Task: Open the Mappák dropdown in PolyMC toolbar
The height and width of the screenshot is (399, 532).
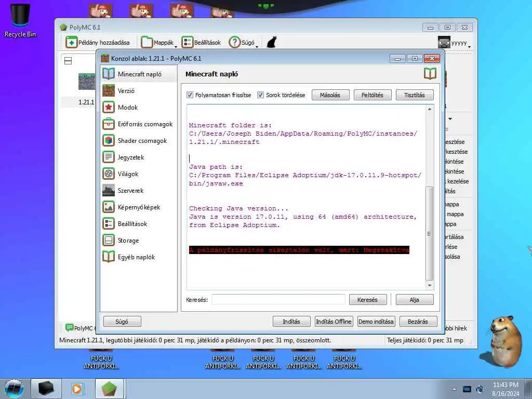Action: 159,43
